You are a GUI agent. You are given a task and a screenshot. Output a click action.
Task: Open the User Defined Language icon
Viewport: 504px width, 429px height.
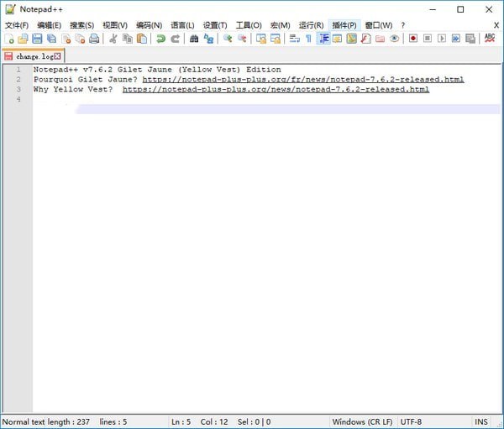[x=338, y=39]
